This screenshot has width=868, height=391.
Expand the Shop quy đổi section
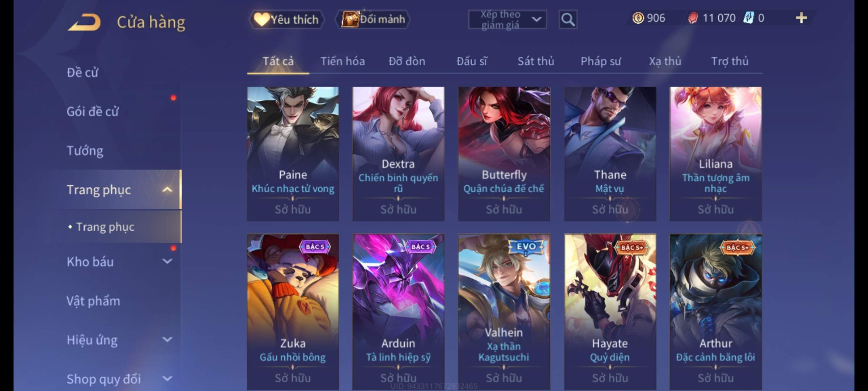click(x=167, y=379)
